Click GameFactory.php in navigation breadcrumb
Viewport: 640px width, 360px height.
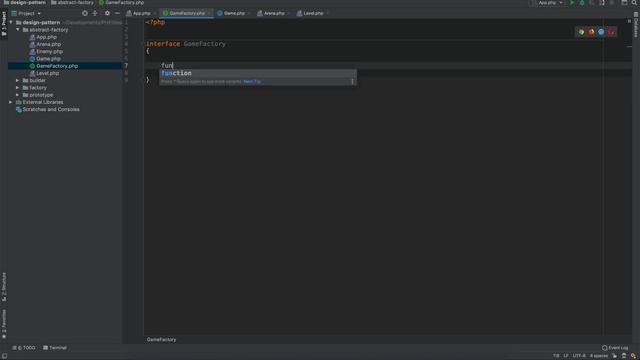121,2
